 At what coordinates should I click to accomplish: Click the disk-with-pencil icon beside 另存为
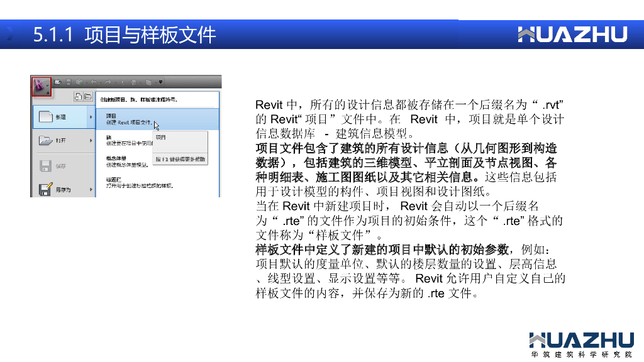point(45,189)
